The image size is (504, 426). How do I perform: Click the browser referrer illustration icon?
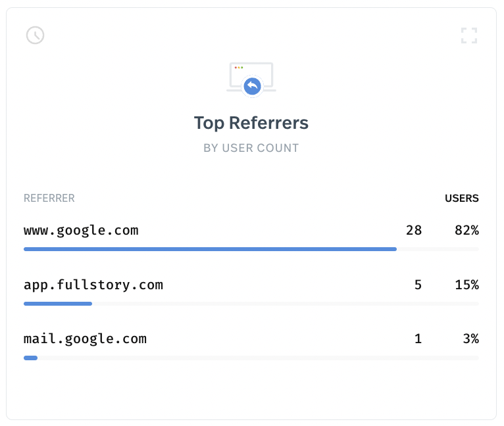click(251, 80)
